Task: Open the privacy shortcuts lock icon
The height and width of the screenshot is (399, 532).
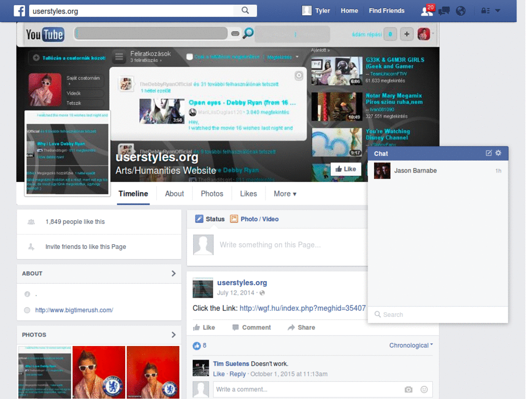Action: (x=485, y=10)
